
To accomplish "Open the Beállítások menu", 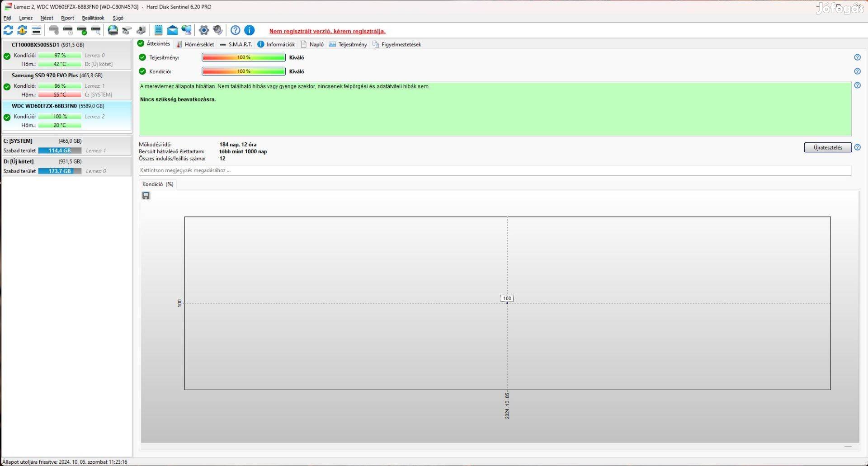I will (x=93, y=18).
